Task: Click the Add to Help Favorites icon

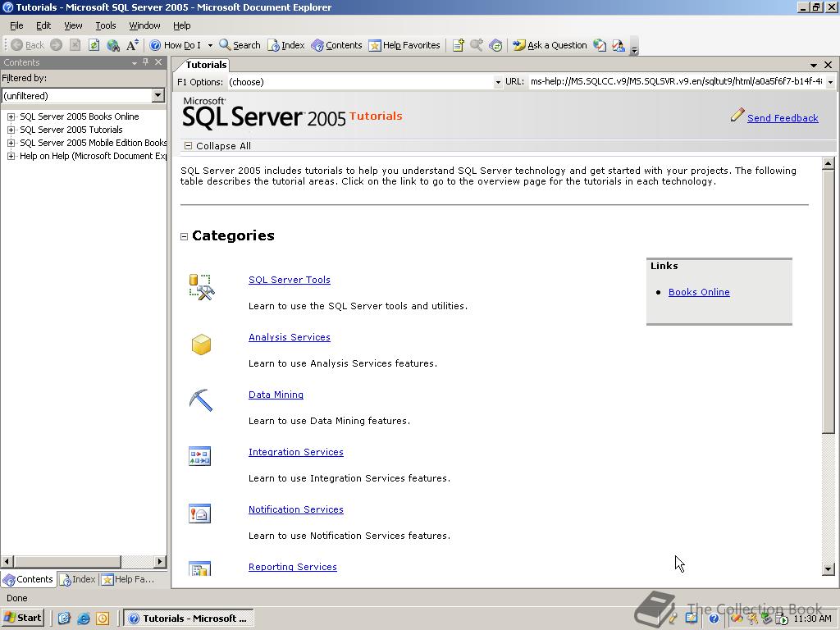Action: 458,46
